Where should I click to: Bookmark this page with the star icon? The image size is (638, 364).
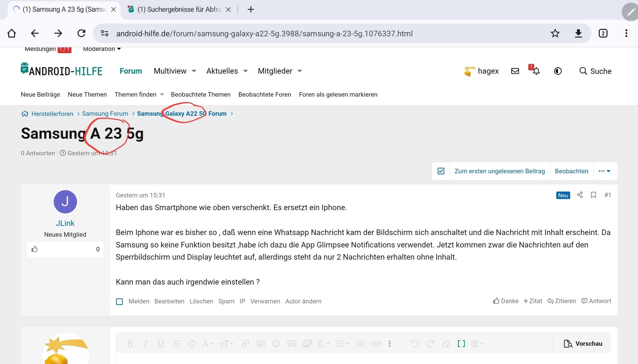pyautogui.click(x=555, y=33)
